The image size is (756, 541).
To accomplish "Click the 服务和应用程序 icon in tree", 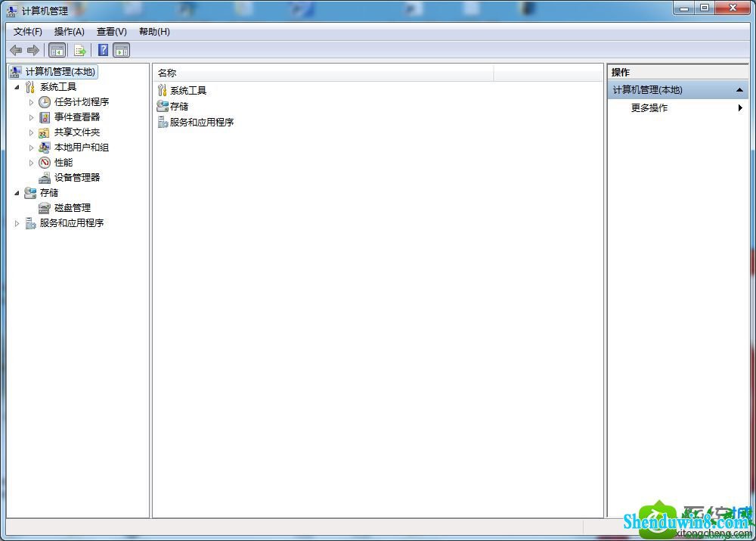I will pos(30,223).
